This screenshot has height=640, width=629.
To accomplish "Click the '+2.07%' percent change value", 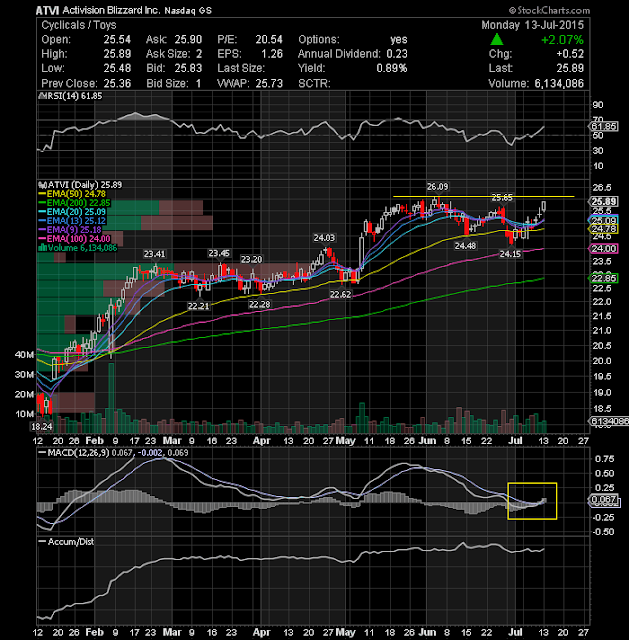I will [562, 40].
